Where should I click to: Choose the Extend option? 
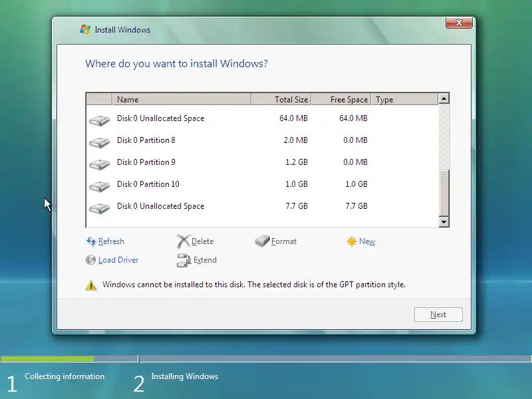coord(205,260)
